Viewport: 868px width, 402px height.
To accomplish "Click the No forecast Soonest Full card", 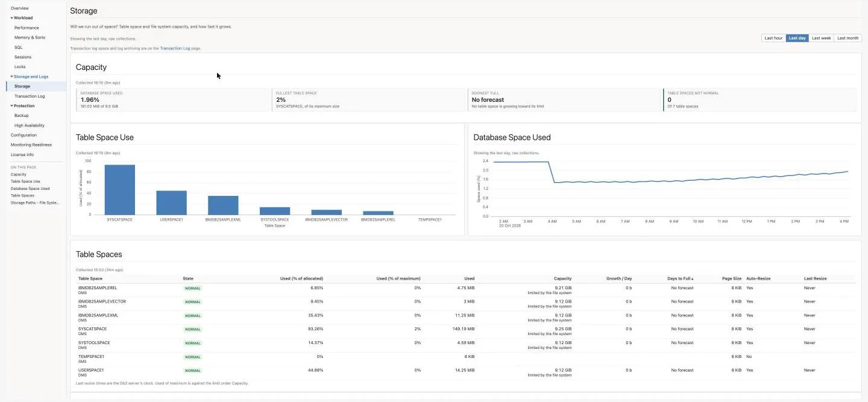I will [x=564, y=100].
